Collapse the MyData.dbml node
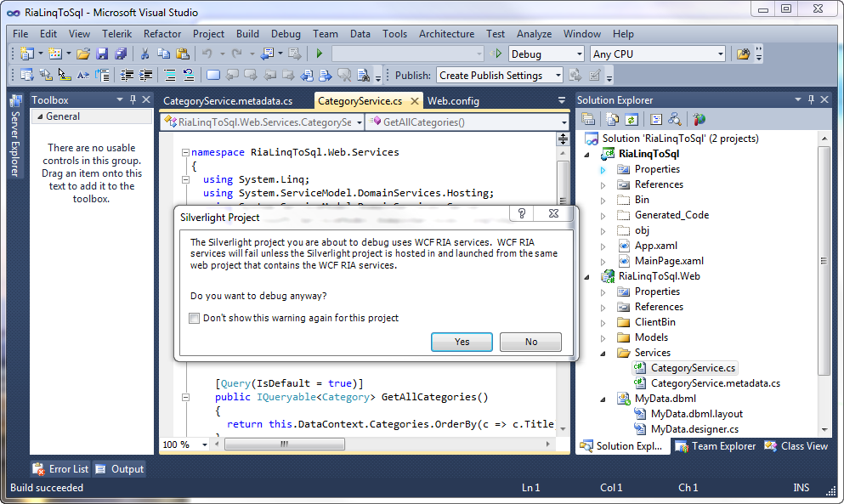 tap(603, 399)
